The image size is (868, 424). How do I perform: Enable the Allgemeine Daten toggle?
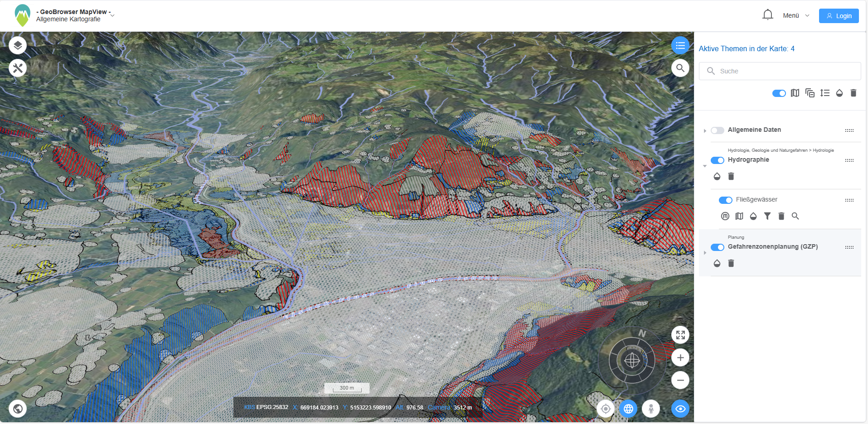coord(717,130)
